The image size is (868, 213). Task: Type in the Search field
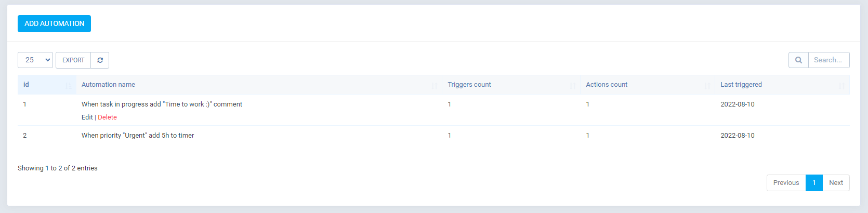click(x=828, y=60)
